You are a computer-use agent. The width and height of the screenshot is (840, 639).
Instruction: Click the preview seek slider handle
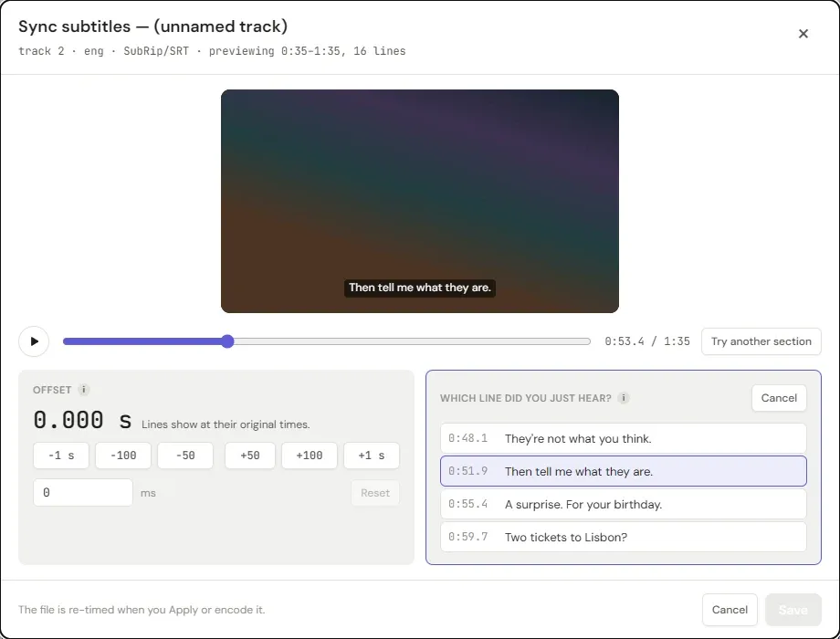[x=227, y=341]
